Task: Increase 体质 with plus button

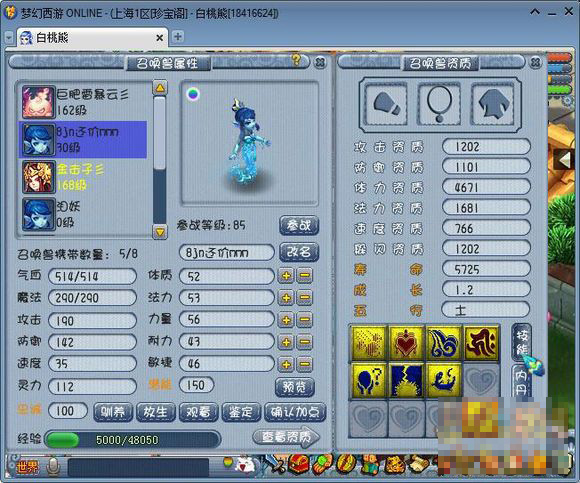Action: [286, 276]
